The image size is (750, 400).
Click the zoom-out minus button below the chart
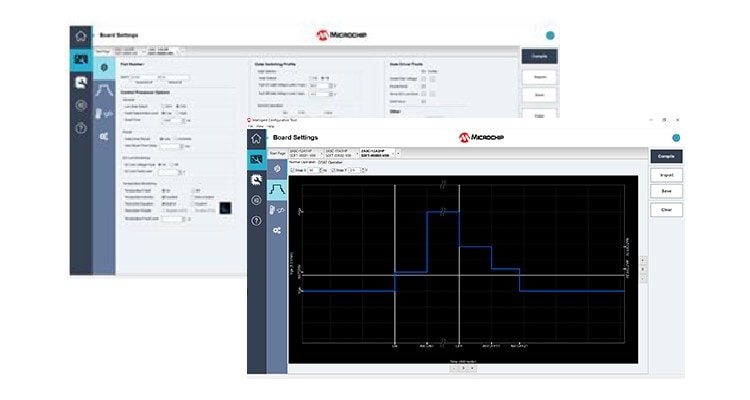click(454, 368)
